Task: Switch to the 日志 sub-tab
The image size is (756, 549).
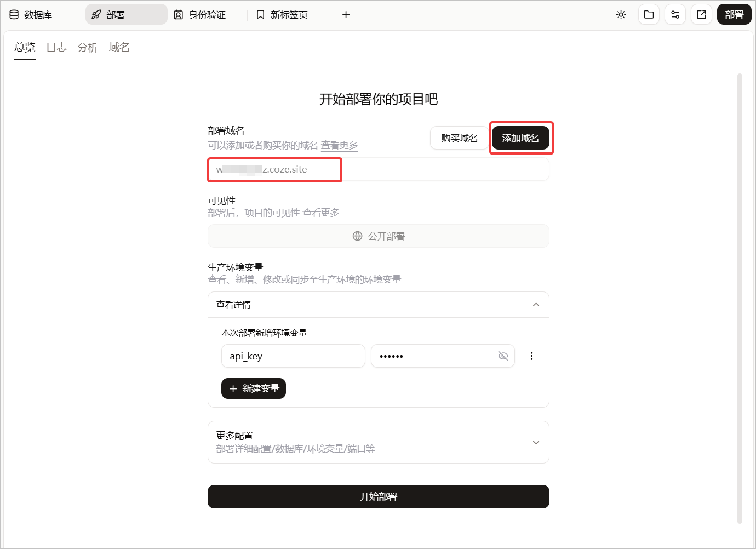Action: click(x=56, y=48)
